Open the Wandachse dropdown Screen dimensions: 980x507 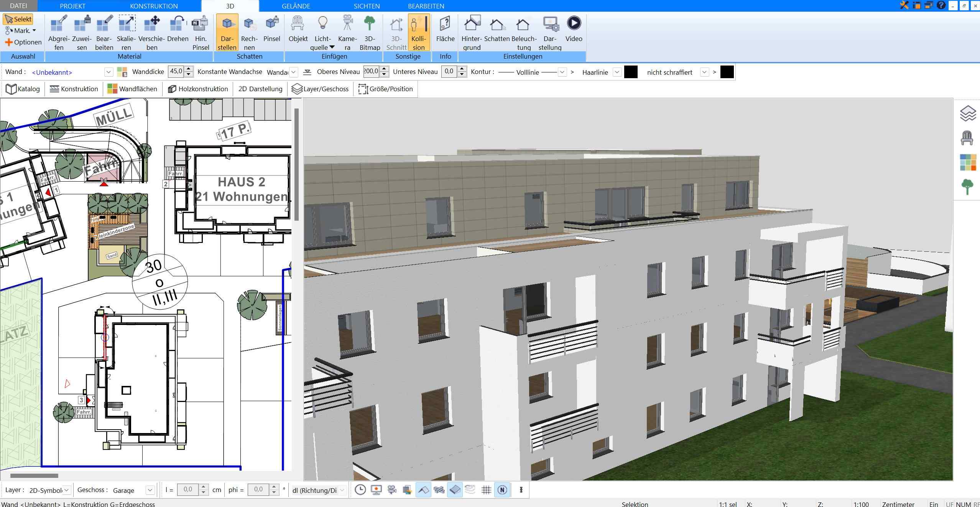tap(293, 72)
